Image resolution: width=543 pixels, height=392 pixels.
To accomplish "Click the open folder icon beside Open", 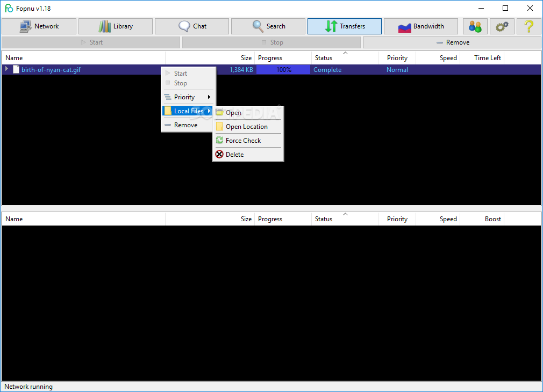I will pos(219,112).
